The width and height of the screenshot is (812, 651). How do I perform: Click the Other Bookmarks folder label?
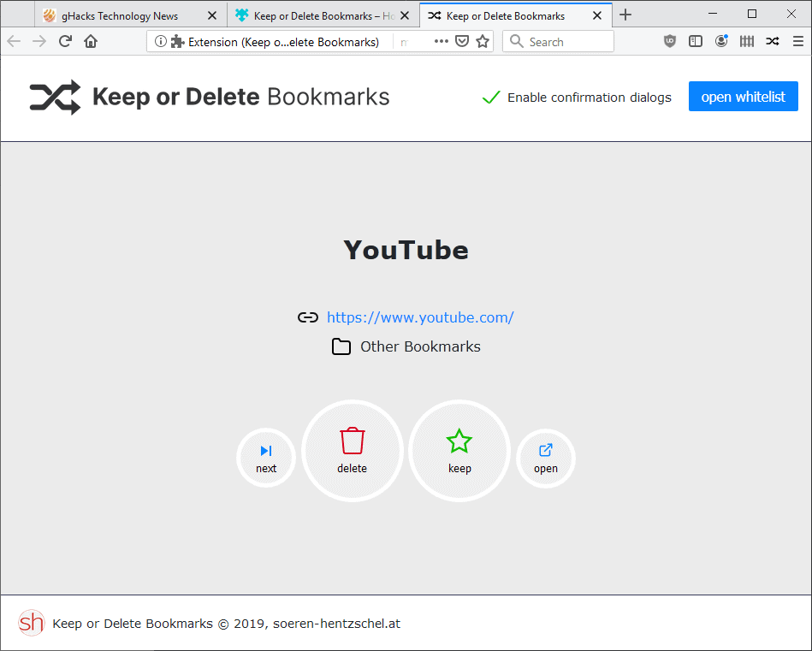420,346
